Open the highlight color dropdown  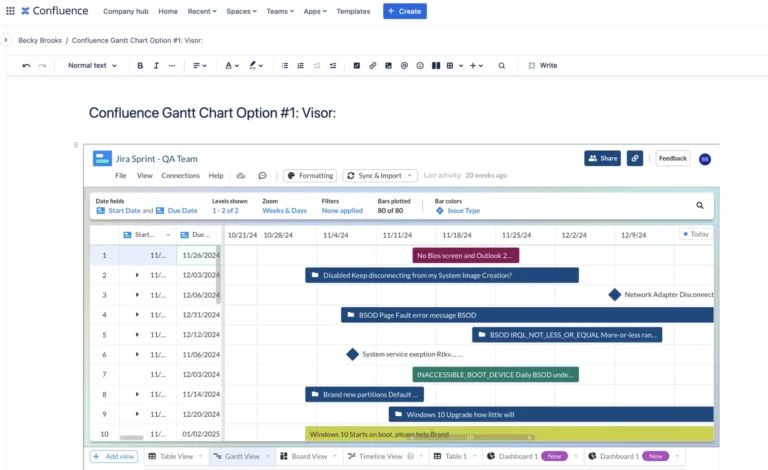point(256,66)
